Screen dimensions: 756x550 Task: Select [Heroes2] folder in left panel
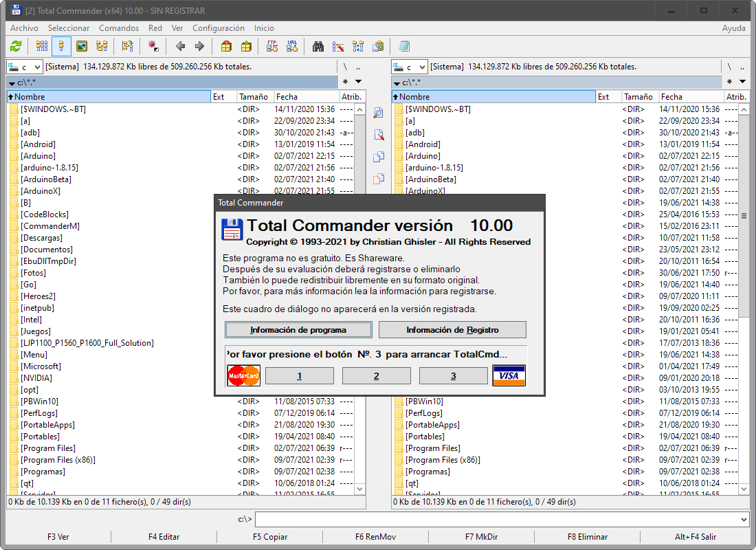pyautogui.click(x=38, y=296)
